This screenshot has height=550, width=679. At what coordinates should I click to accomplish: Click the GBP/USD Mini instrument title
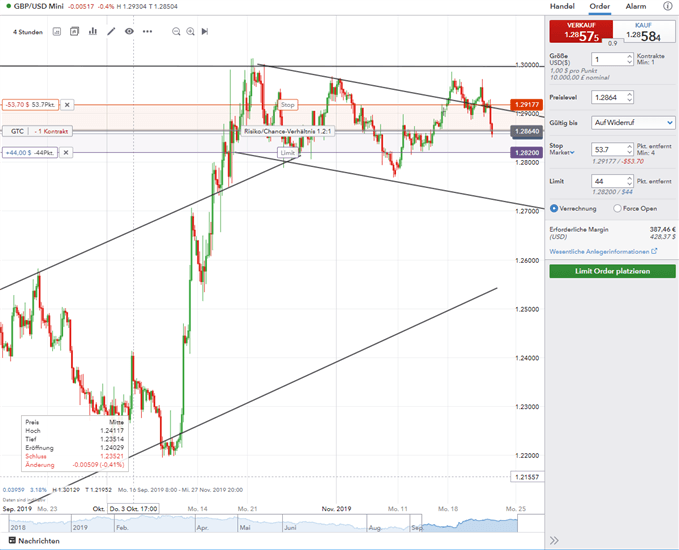[38, 6]
